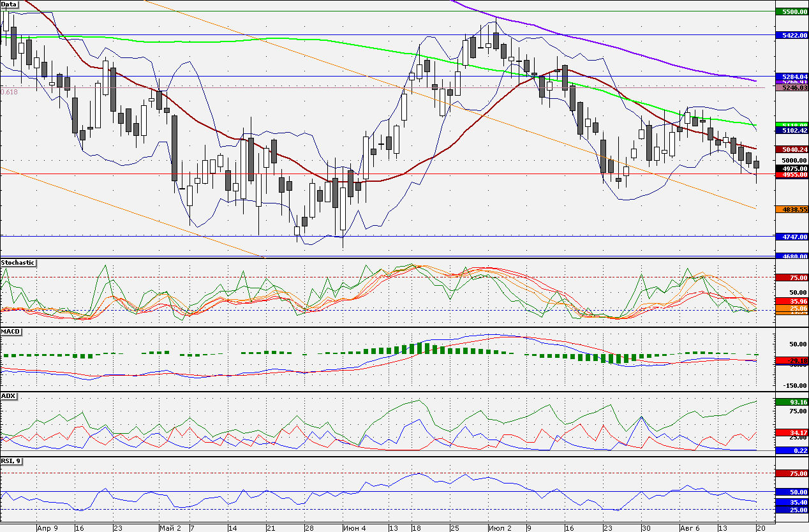Click the Июн 4 date on time axis
809x532 pixels.
point(354,528)
